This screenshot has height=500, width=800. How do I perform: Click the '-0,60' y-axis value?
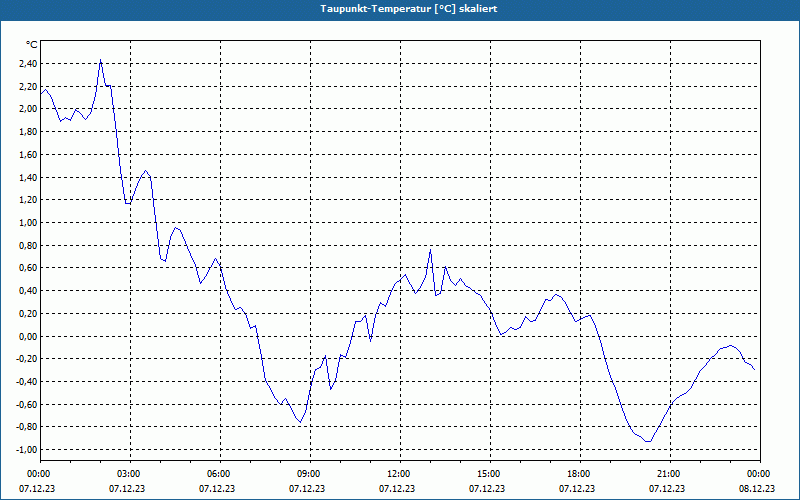click(x=27, y=405)
